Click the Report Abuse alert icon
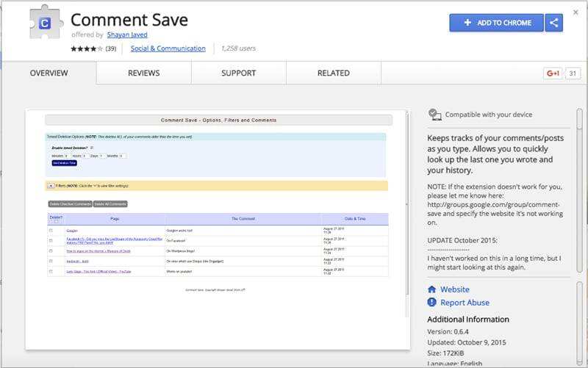 (x=432, y=303)
